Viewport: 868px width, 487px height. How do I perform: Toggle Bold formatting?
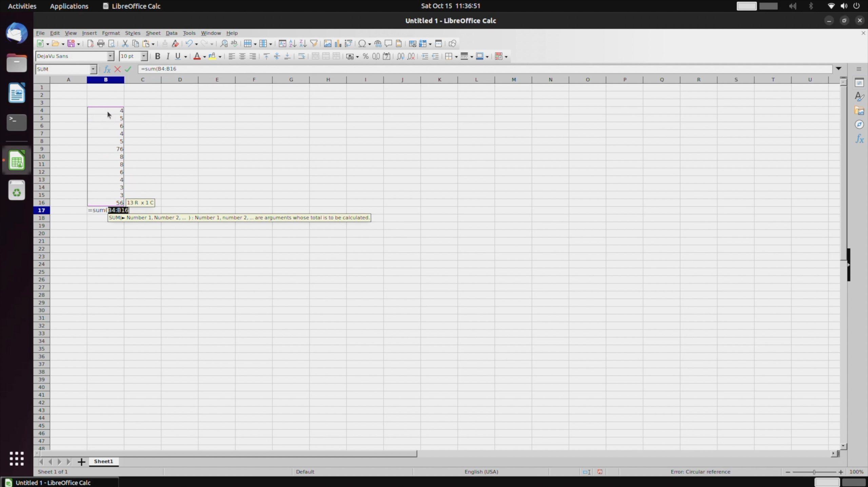pos(157,56)
